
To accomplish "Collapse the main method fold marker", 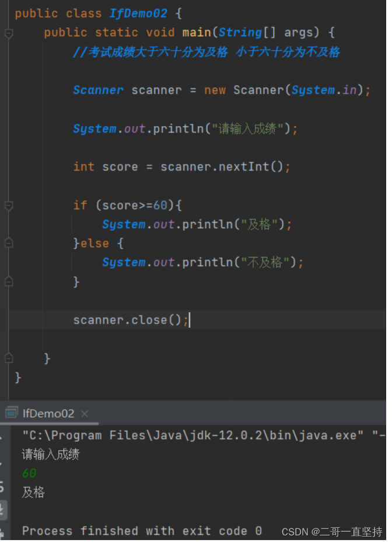I will 9,33.
